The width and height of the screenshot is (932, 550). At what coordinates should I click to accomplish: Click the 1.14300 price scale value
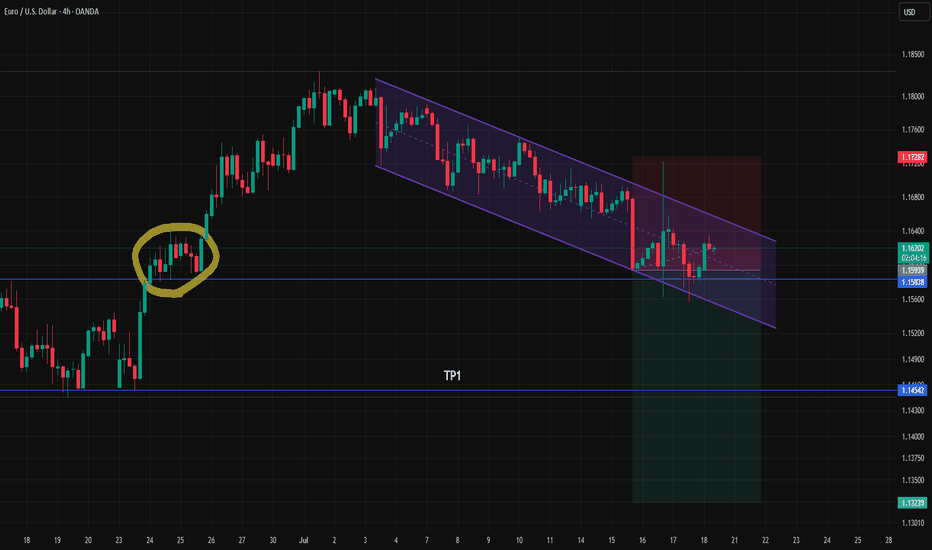point(912,410)
